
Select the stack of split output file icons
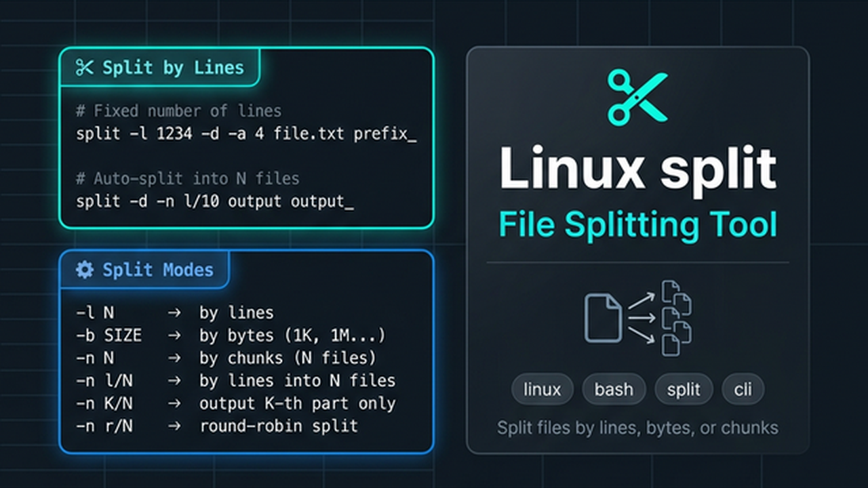pyautogui.click(x=675, y=317)
